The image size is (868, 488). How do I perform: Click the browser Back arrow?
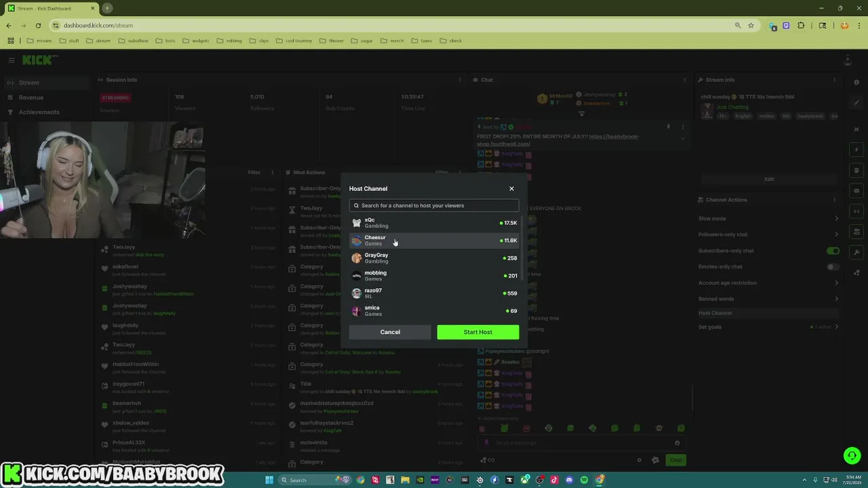click(9, 25)
